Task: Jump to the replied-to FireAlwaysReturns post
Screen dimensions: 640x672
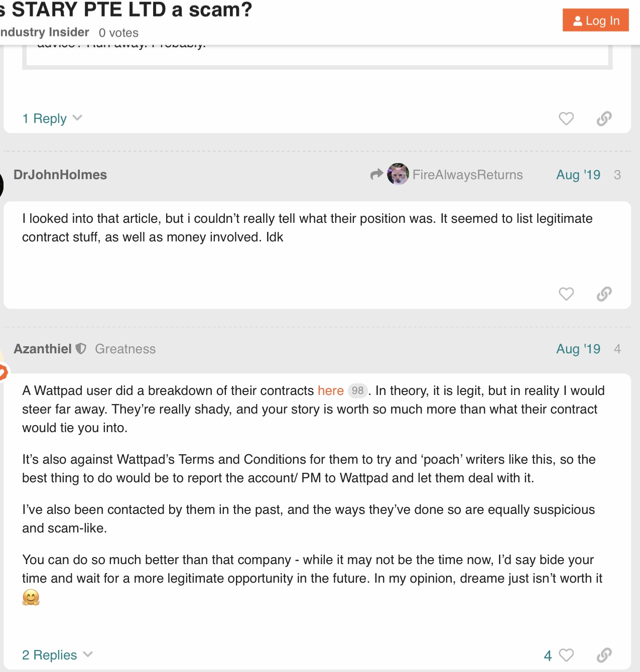Action: (x=467, y=175)
